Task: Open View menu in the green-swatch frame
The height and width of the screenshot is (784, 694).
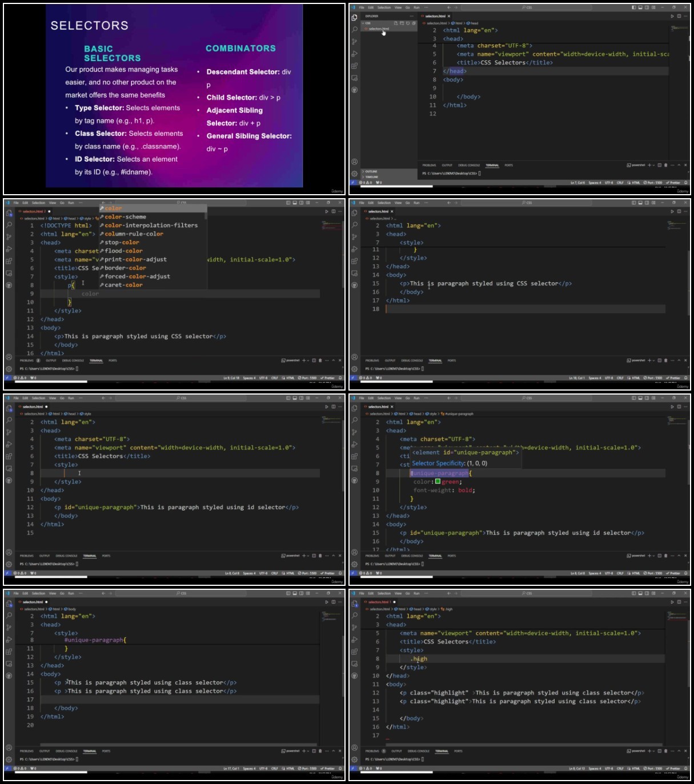Action: (x=398, y=398)
